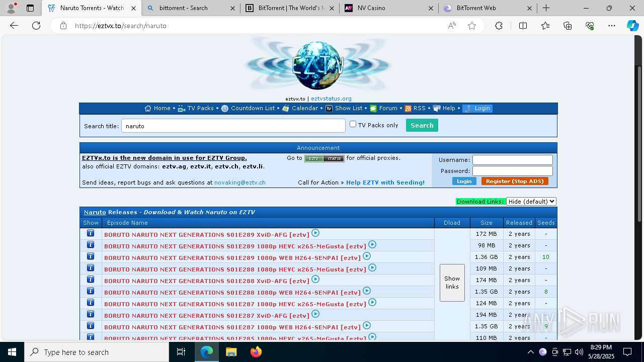Toggle TV Packs only checkbox

pos(353,124)
